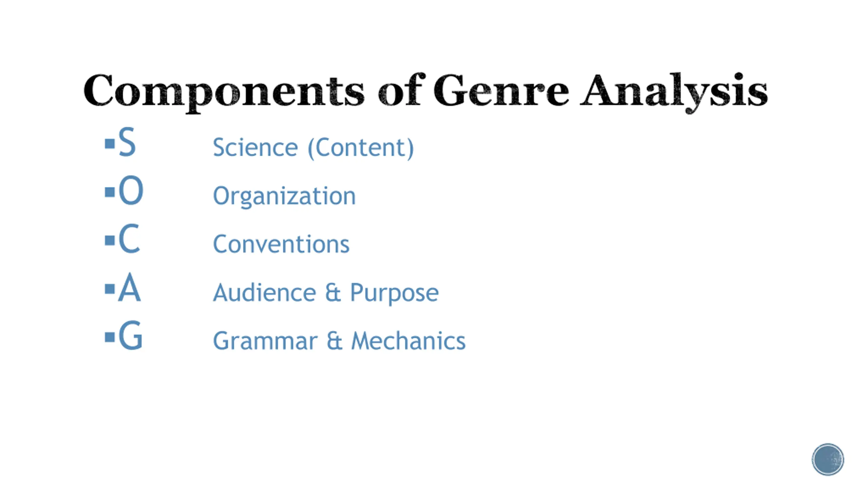Select the large letter S
Image resolution: width=868 pixels, height=488 pixels.
coord(127,142)
